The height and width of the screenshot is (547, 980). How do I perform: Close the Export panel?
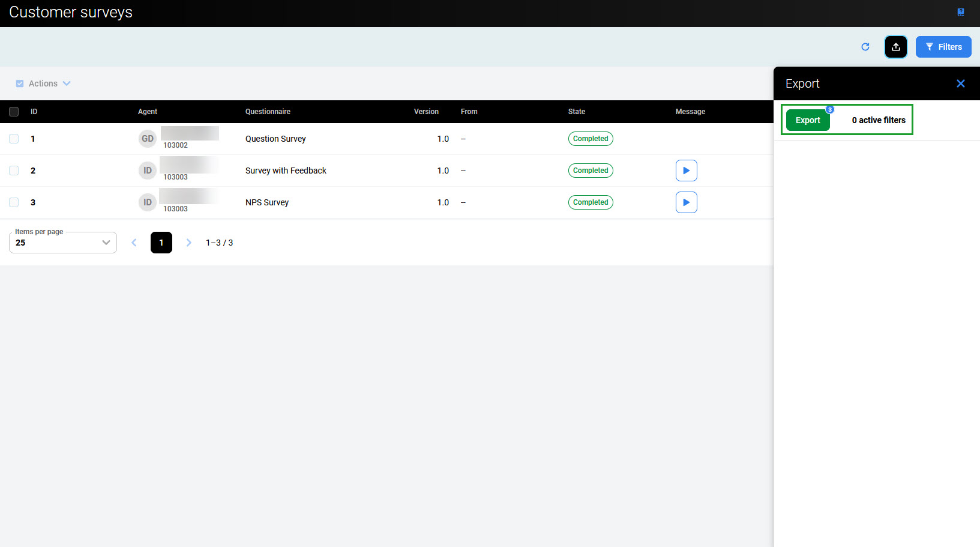coord(960,83)
